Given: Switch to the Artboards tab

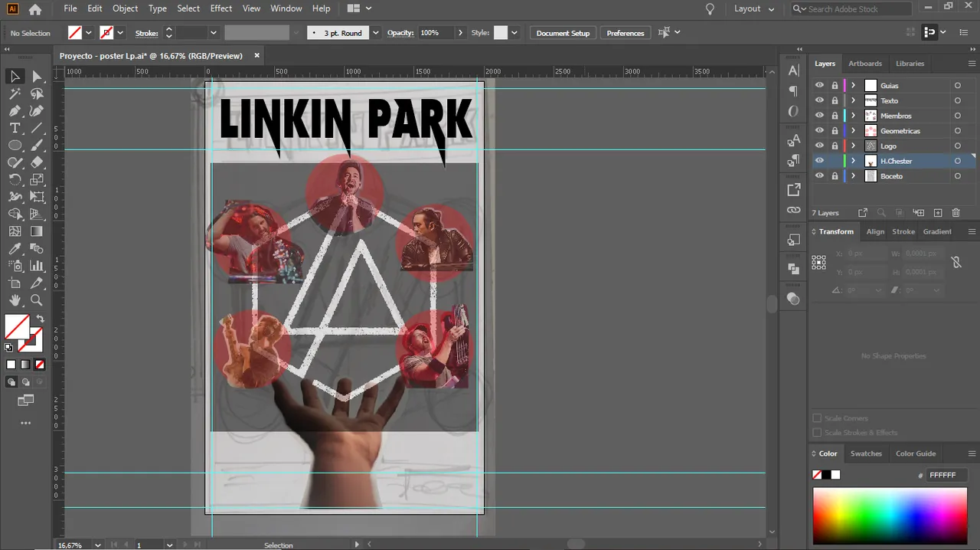Looking at the screenshot, I should coord(865,64).
